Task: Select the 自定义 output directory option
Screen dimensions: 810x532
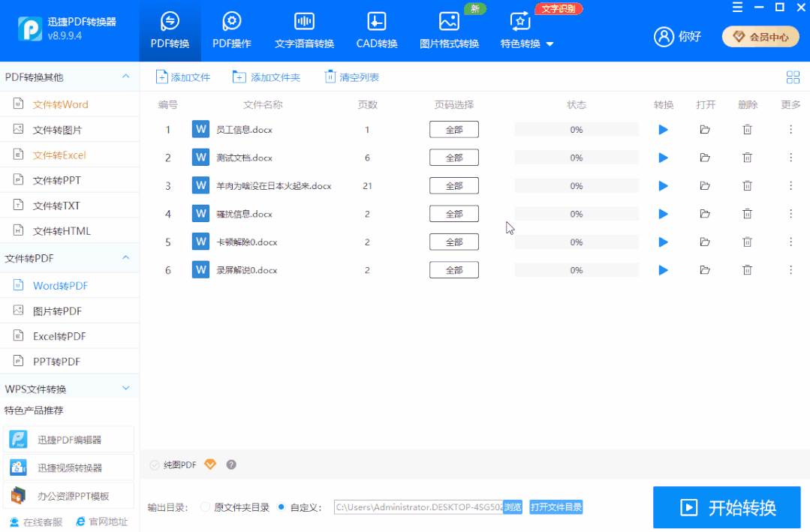Action: click(x=282, y=507)
